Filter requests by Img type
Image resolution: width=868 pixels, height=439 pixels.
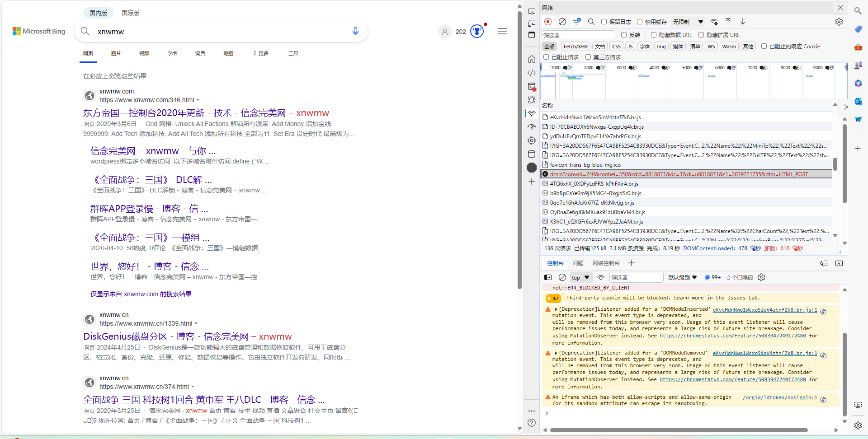click(661, 46)
